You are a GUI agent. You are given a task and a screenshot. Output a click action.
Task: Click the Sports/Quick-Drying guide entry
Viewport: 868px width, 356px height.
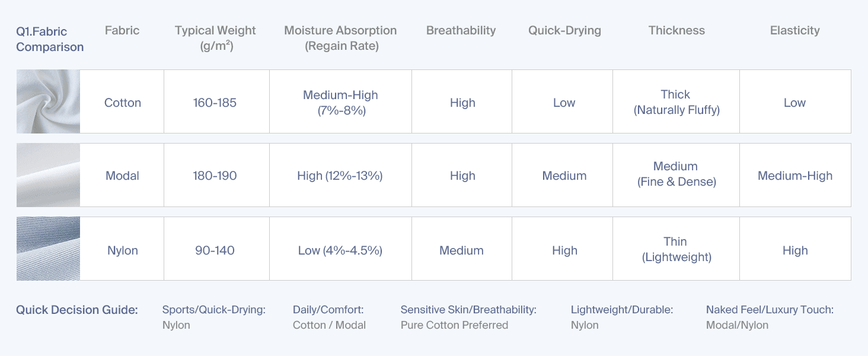[214, 317]
